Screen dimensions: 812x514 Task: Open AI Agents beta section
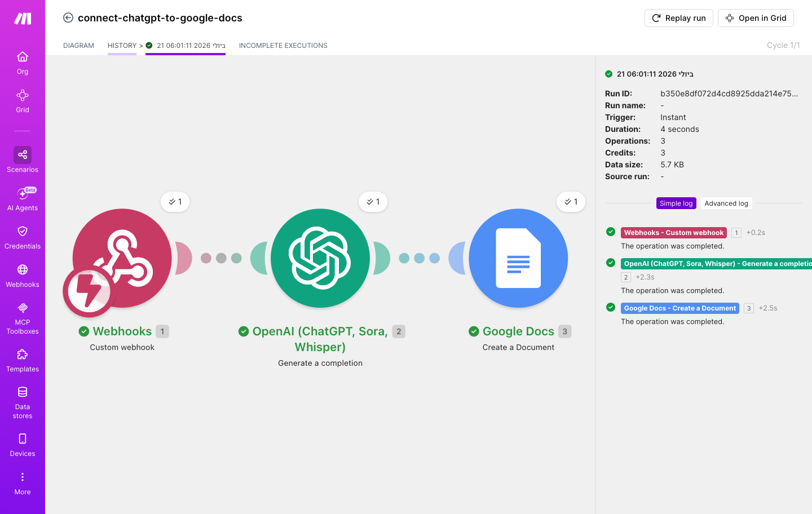coord(23,199)
